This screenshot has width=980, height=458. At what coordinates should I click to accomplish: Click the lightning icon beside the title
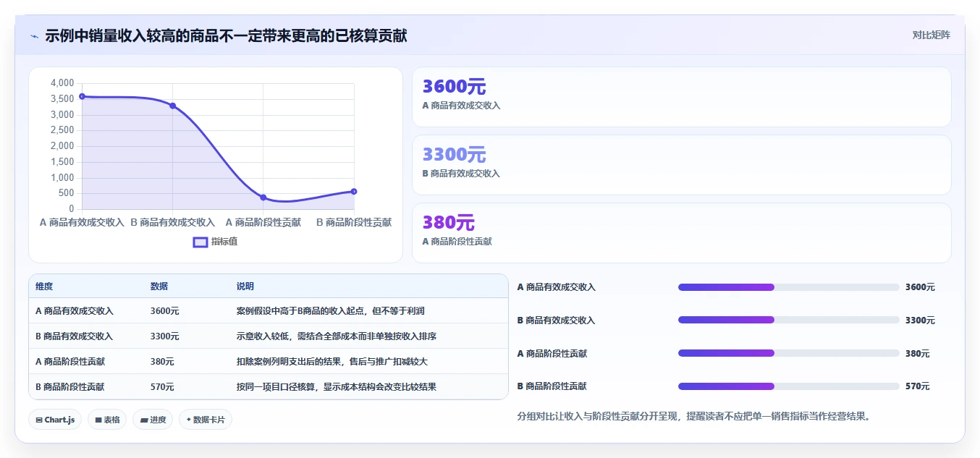(34, 36)
